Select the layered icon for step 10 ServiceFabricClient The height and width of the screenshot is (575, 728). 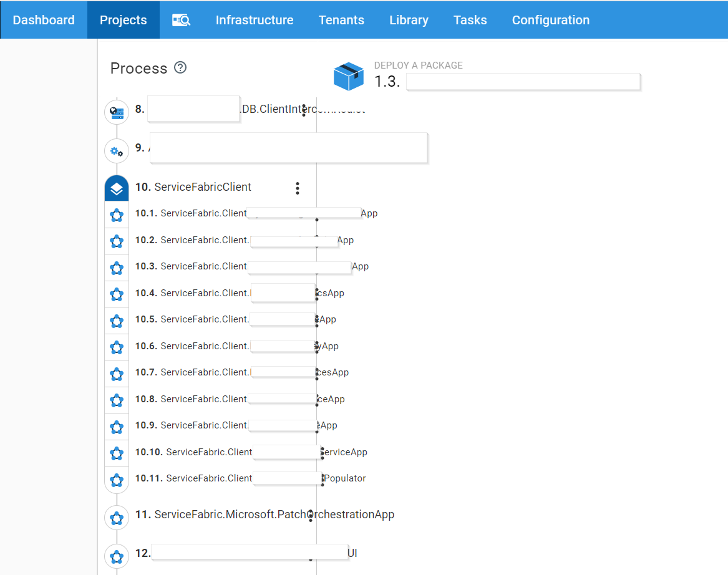click(x=116, y=186)
